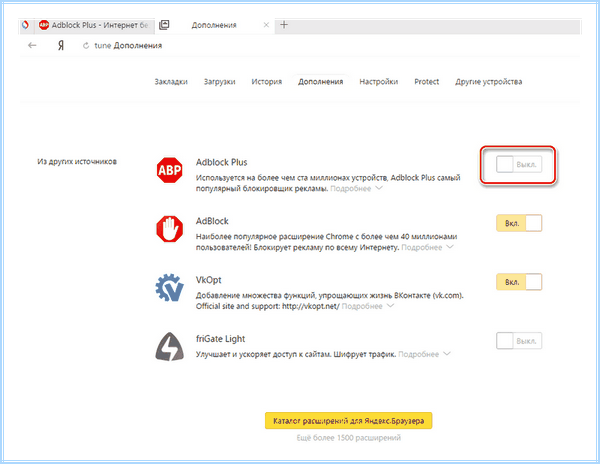
Task: Close the Дополнения tab
Action: pos(266,25)
